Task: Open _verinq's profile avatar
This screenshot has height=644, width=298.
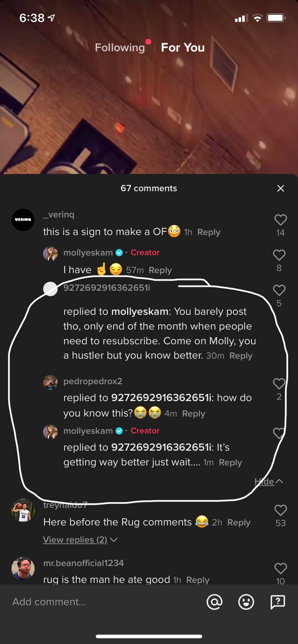Action: click(x=23, y=220)
